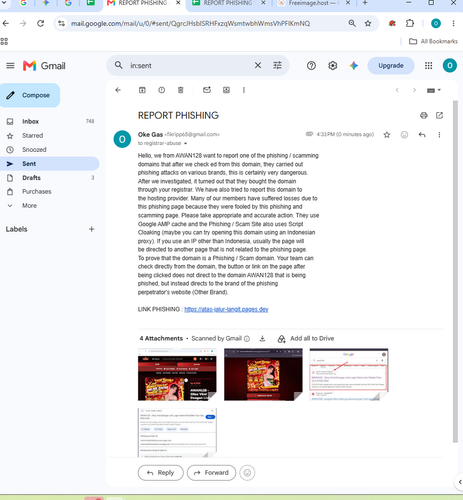Open the atlas-jalur-langit.pages.dev link
The width and height of the screenshot is (463, 500).
[226, 309]
